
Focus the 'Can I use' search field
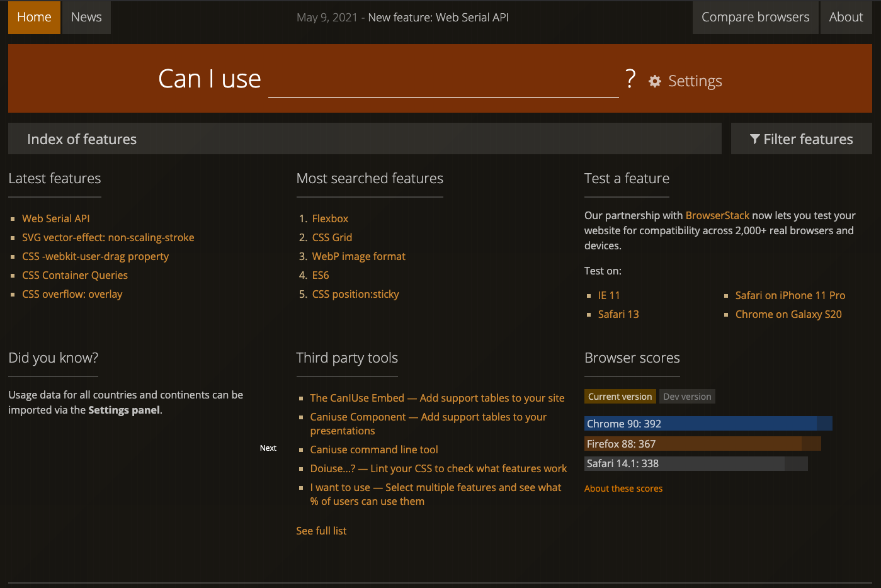[443, 81]
